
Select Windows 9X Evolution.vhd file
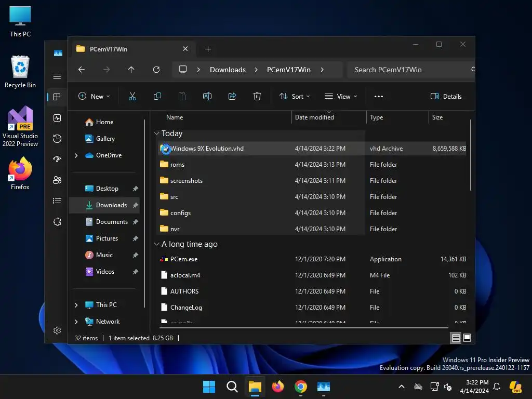coord(312,148)
